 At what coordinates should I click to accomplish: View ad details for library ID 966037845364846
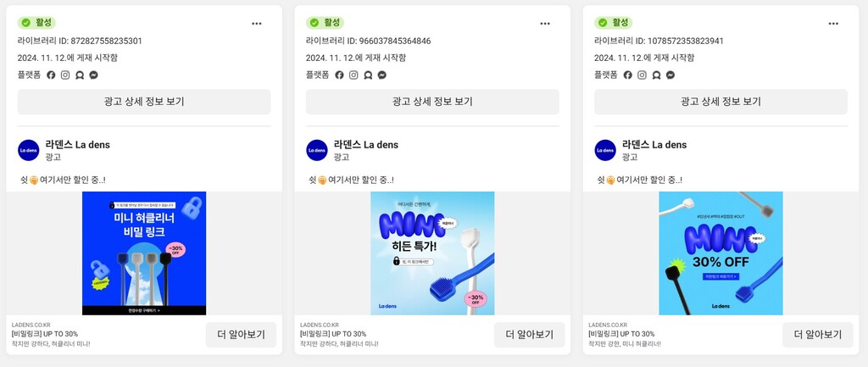pos(432,102)
